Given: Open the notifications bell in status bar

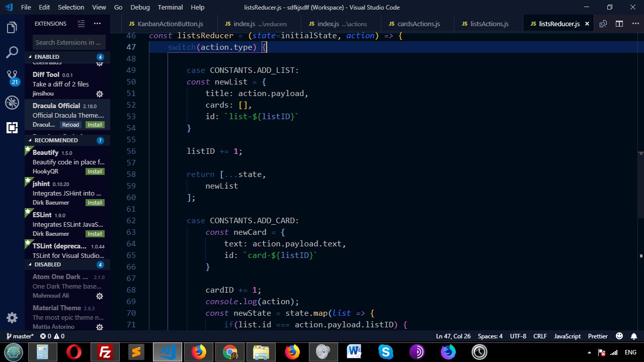Looking at the screenshot, I should pyautogui.click(x=634, y=336).
